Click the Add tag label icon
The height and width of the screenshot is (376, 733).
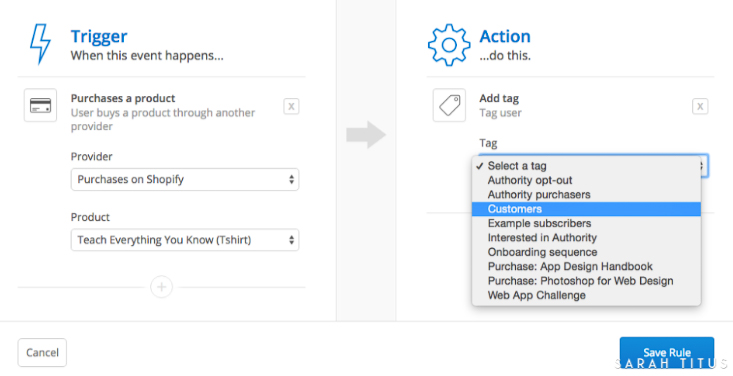(x=449, y=105)
